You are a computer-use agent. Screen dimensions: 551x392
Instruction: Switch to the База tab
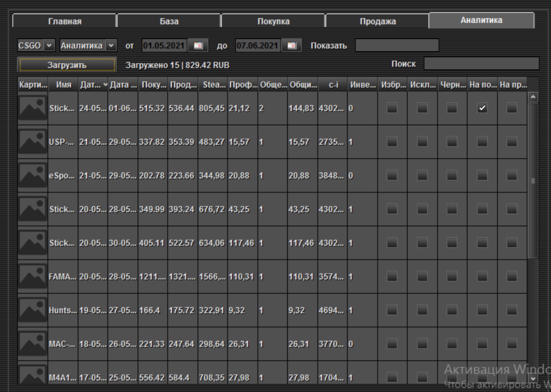[169, 21]
